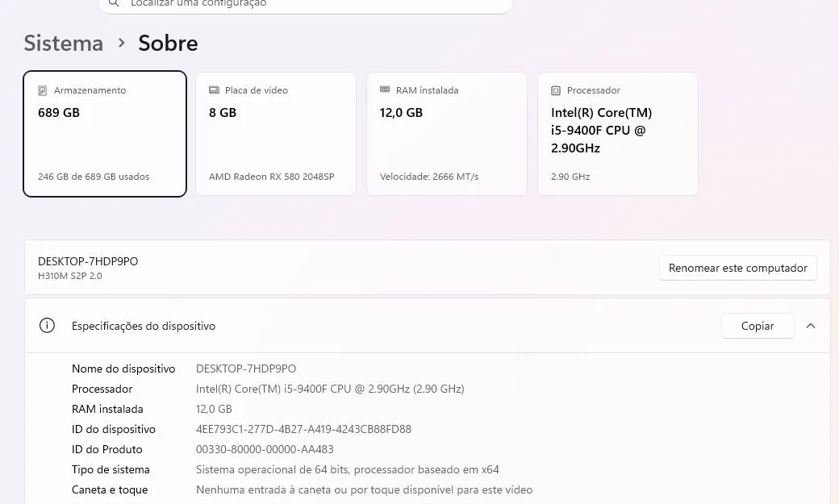Click the Especificações do dispositivo header row
Image resolution: width=839 pixels, height=504 pixels.
click(428, 326)
